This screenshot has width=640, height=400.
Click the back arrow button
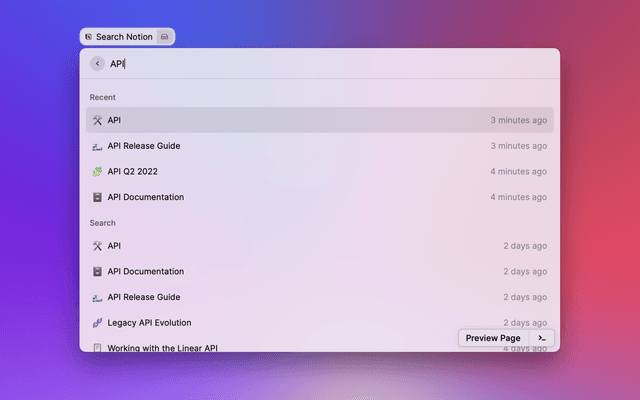[x=97, y=64]
